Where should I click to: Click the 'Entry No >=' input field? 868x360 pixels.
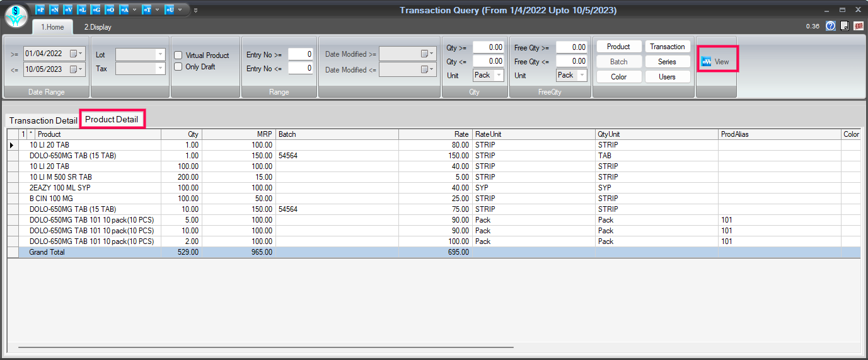[x=300, y=55]
